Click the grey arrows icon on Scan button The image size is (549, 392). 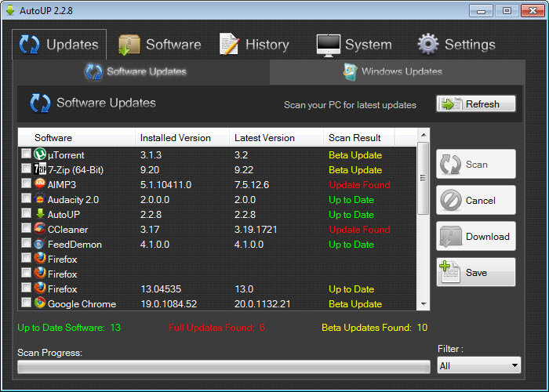[x=451, y=165]
